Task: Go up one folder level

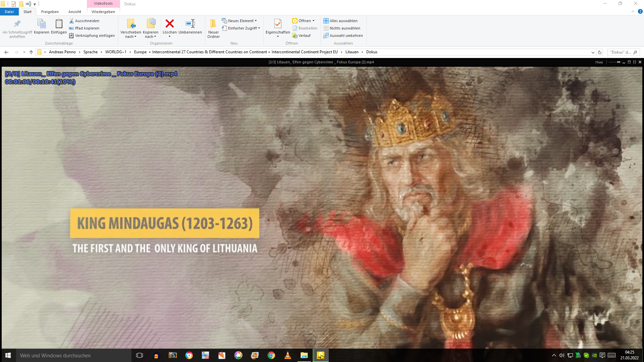Action: 31,52
